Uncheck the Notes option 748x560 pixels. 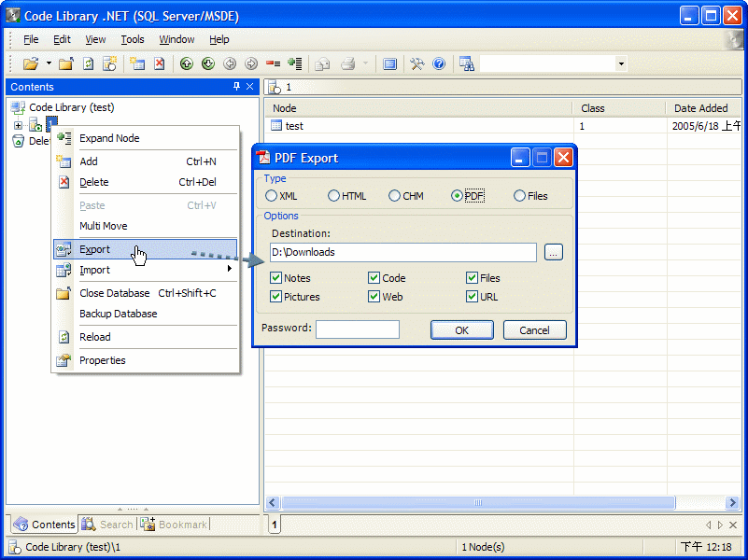coord(275,277)
